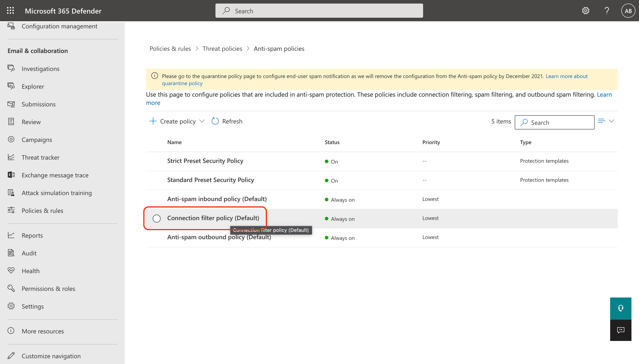
Task: Click the Customize navigation pencil icon
Action: (11, 356)
